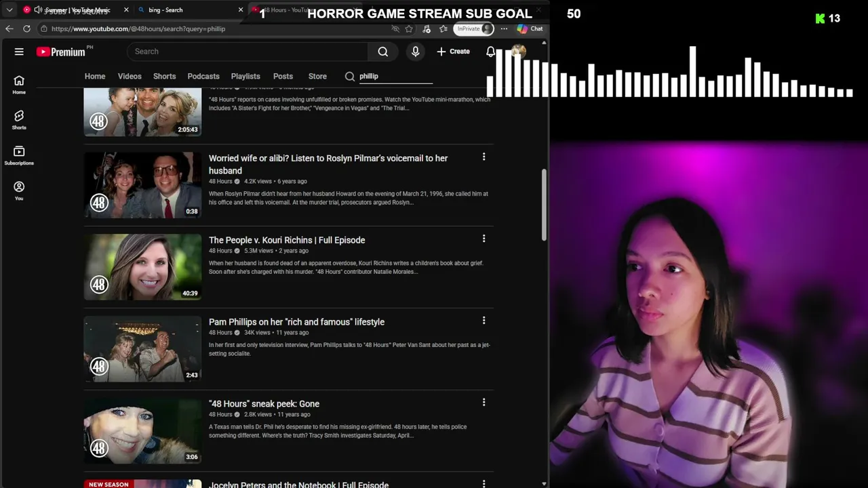The height and width of the screenshot is (488, 868).
Task: Open options for 48 Hours sneak peek: Gone
Action: (484, 403)
